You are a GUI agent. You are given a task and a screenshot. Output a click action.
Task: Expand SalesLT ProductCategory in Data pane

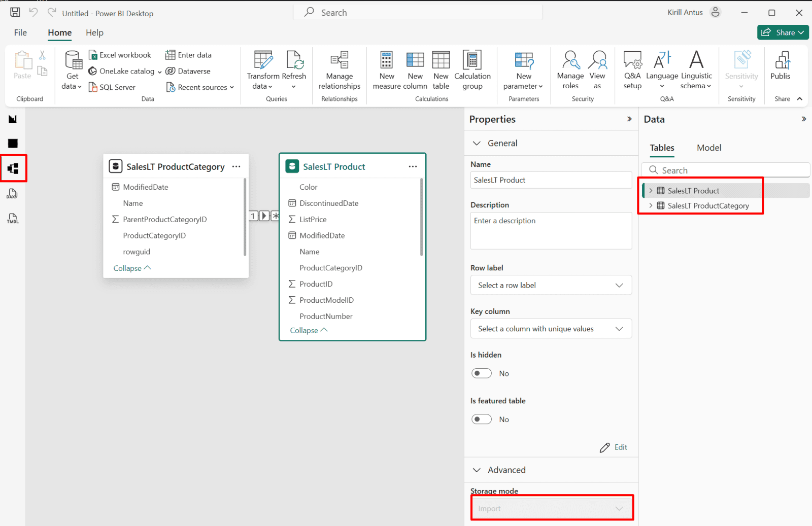(651, 205)
